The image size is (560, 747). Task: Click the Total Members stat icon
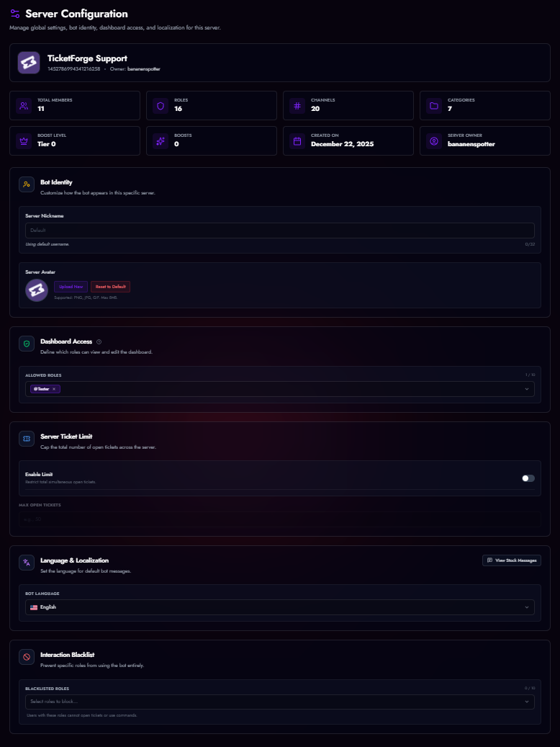[22, 105]
